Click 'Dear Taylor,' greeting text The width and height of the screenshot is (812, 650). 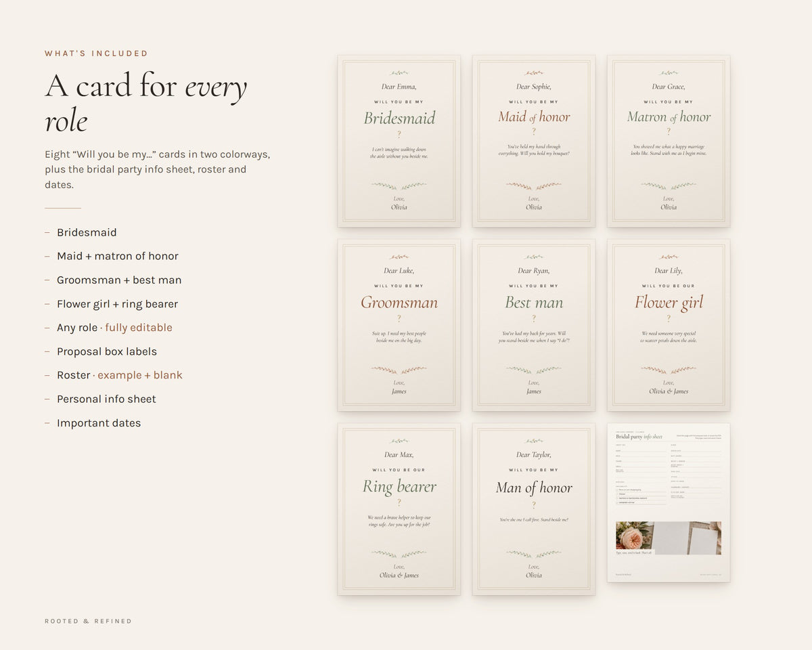[534, 455]
